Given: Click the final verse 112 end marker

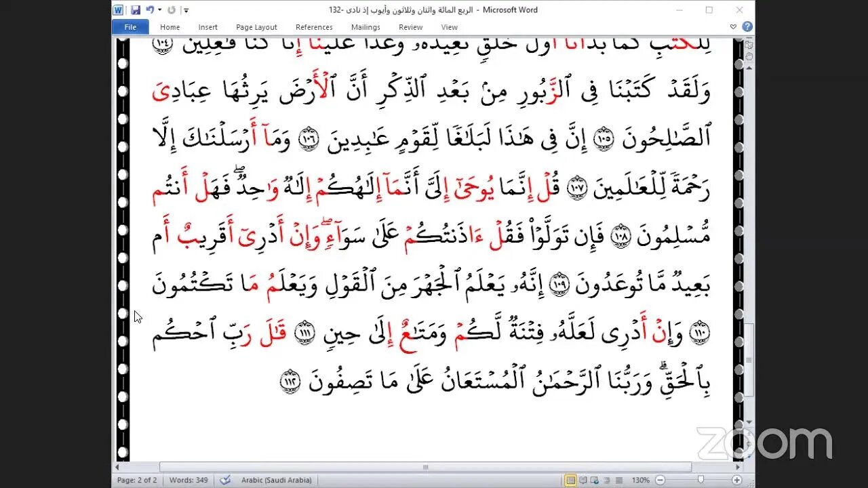Looking at the screenshot, I should [290, 383].
